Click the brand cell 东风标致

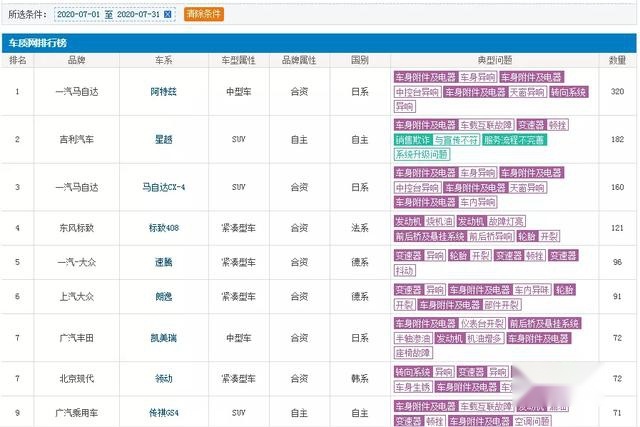coord(76,228)
